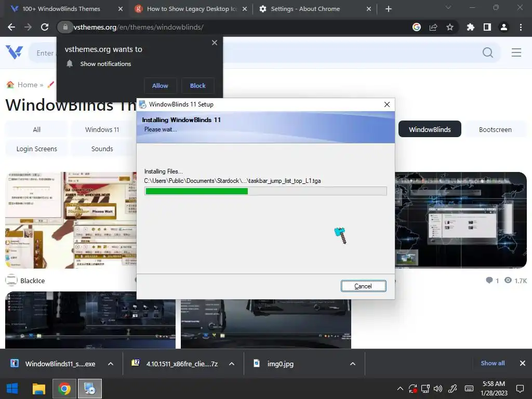This screenshot has height=399, width=532.
Task: Open the Google icon in address bar
Action: click(417, 27)
